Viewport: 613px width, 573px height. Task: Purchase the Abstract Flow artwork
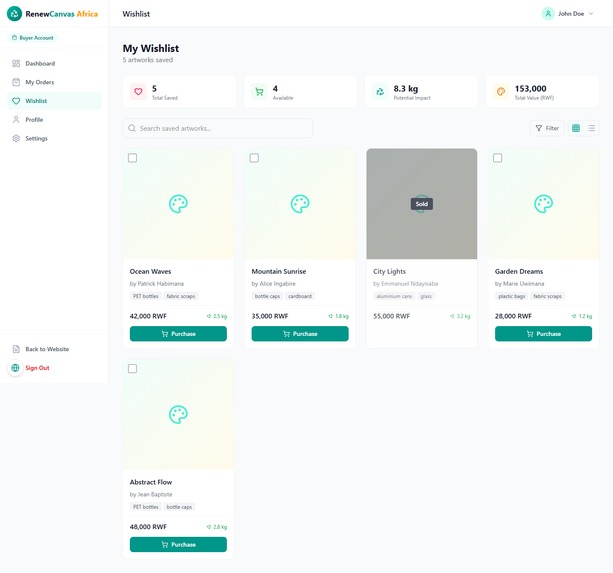tap(178, 544)
